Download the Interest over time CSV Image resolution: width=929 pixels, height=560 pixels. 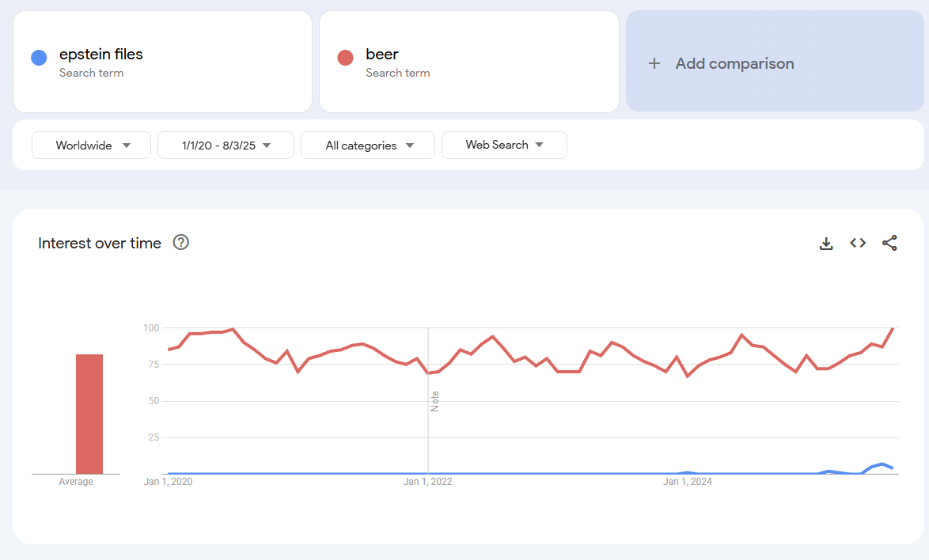(x=826, y=244)
